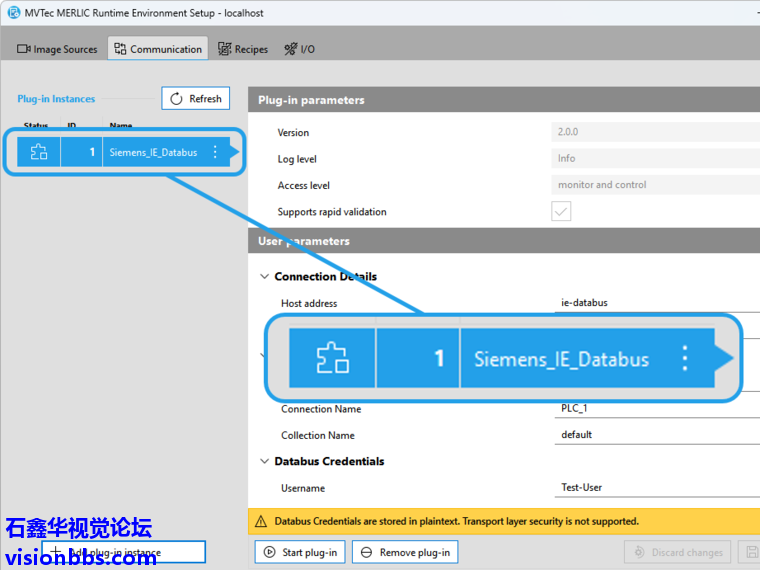
Task: Toggle the Supports rapid validation checkbox
Action: [x=561, y=211]
